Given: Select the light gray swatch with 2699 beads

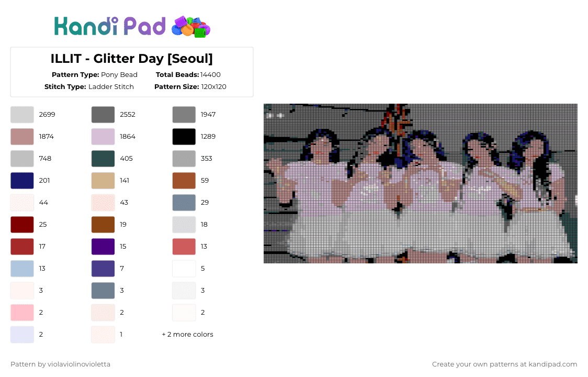Looking at the screenshot, I should (22, 115).
